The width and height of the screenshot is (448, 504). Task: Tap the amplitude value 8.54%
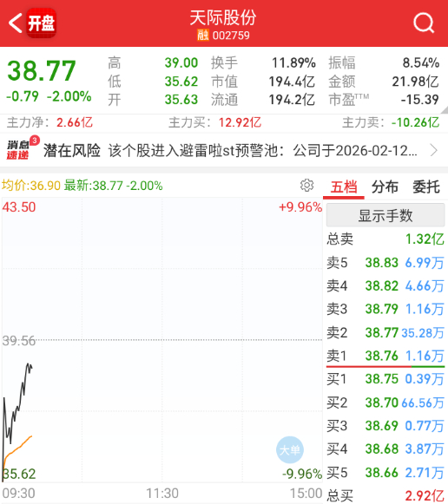421,62
